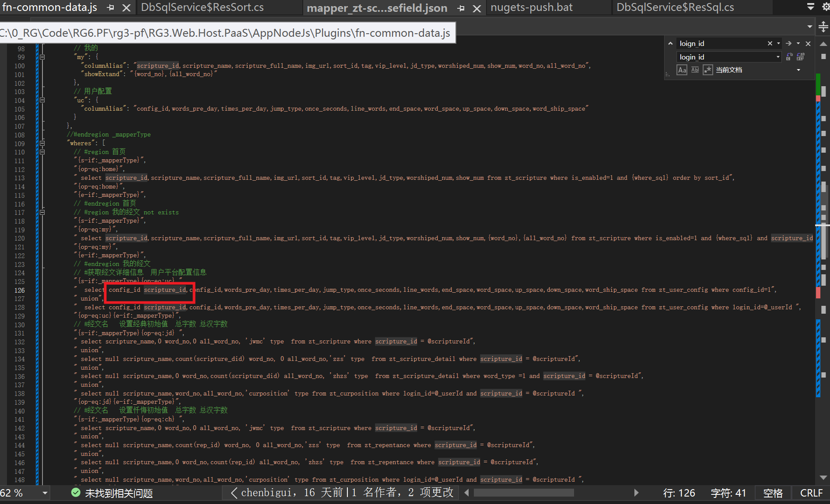Click horizontal scrollbar left arrow

(466, 493)
